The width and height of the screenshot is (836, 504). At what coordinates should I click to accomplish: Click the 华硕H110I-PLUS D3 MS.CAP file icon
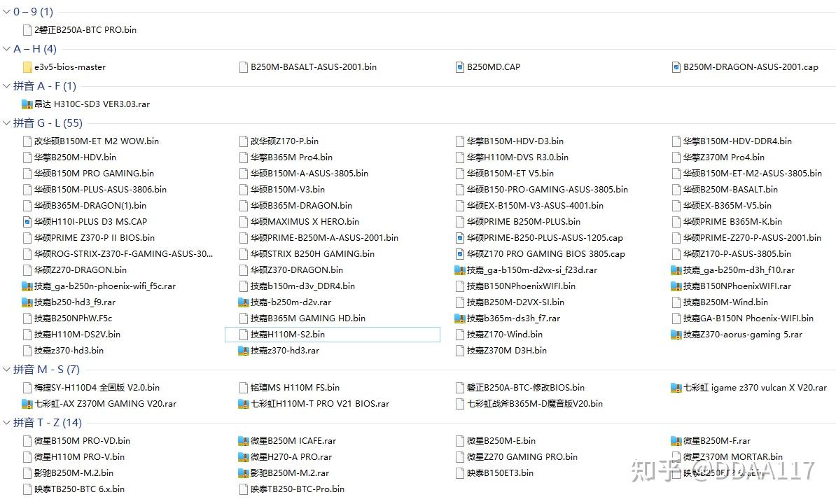point(26,221)
